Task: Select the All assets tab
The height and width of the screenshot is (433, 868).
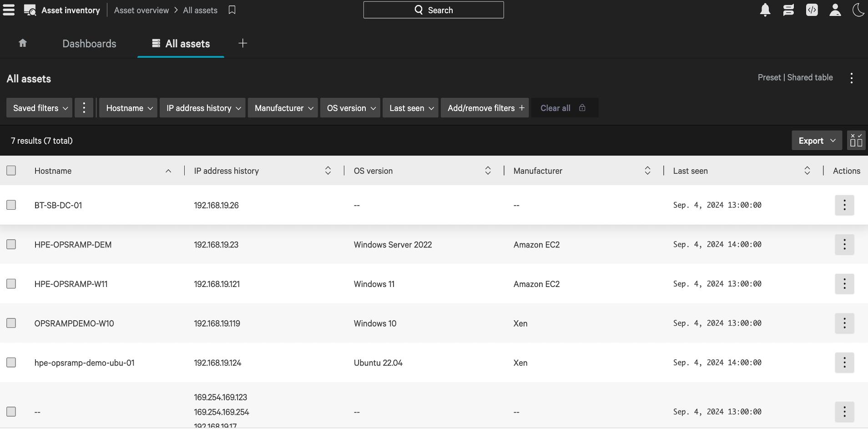Action: [181, 44]
